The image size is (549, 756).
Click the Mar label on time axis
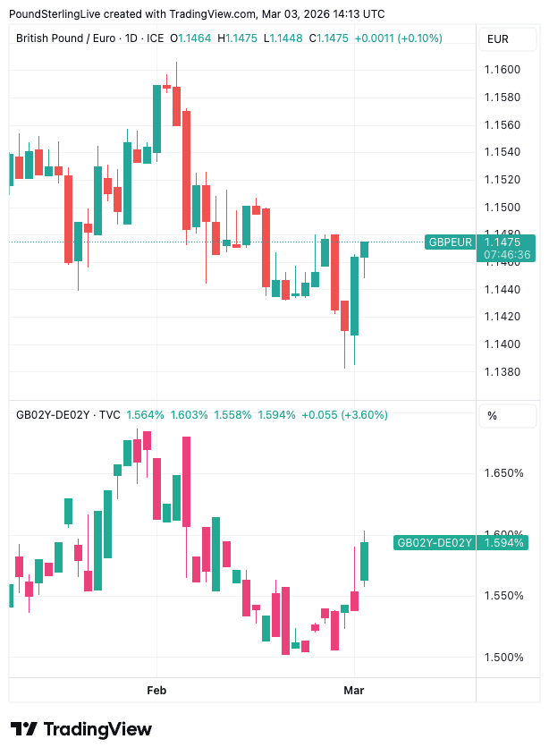(x=354, y=690)
